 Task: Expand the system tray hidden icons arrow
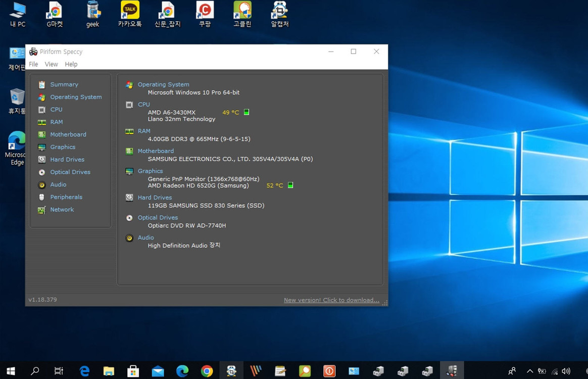point(529,371)
